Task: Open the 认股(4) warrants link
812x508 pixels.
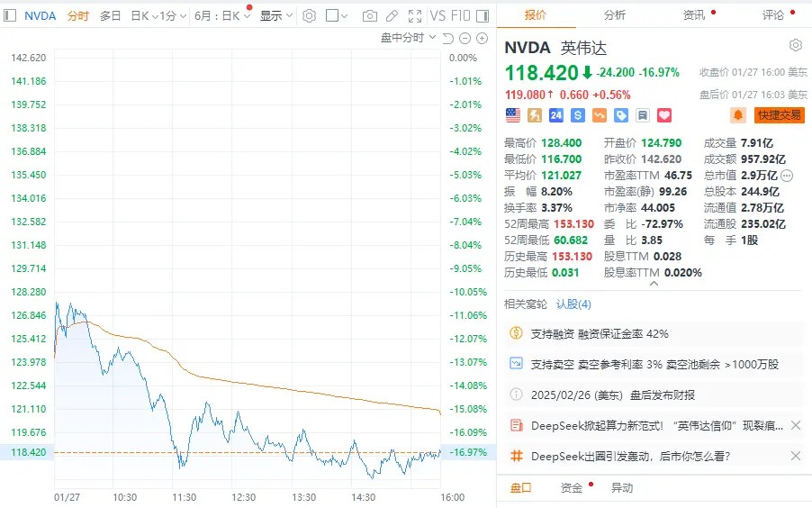Action: tap(573, 304)
